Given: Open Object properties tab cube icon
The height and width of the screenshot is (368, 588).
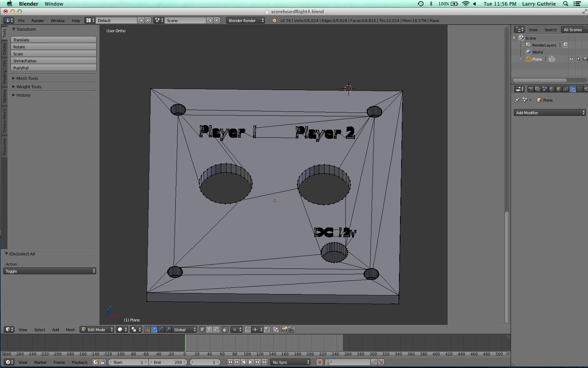Looking at the screenshot, I should coord(559,89).
